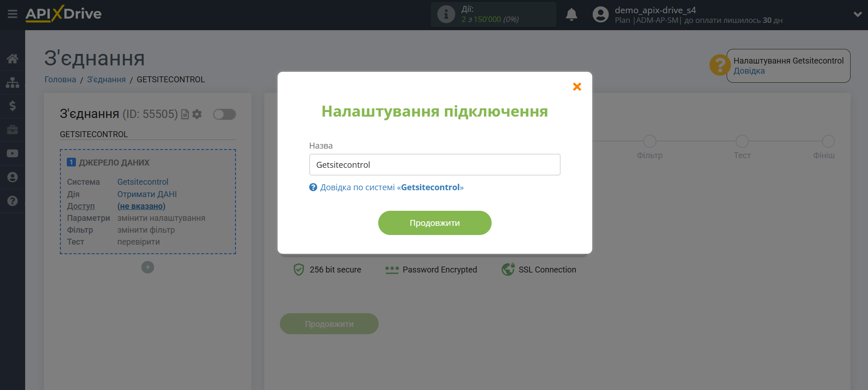868x390 pixels.
Task: Open connection settings gear icon
Action: pos(197,114)
